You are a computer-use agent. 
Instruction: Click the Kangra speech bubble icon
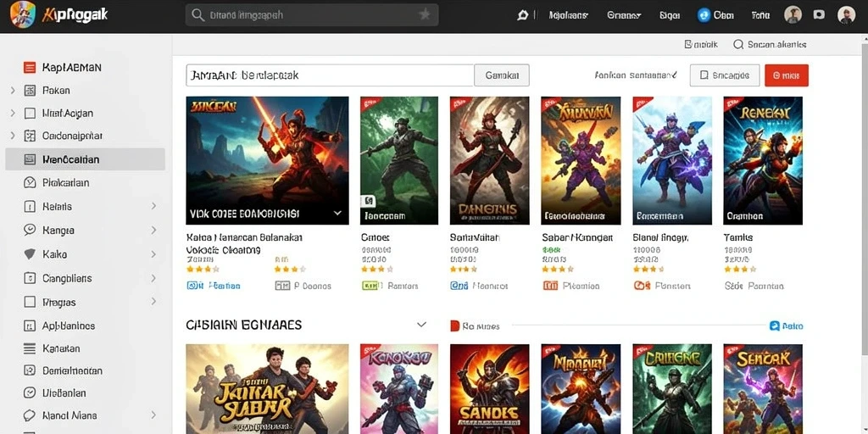click(30, 231)
